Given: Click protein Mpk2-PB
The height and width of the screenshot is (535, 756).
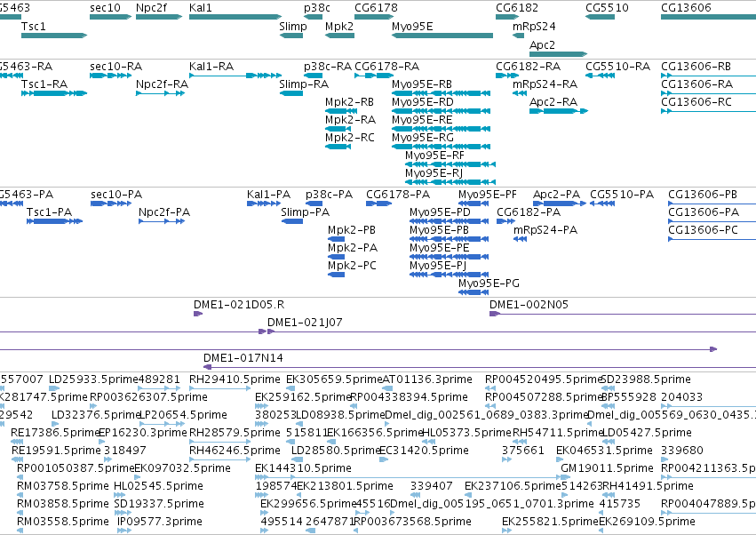Looking at the screenshot, I should (336, 239).
